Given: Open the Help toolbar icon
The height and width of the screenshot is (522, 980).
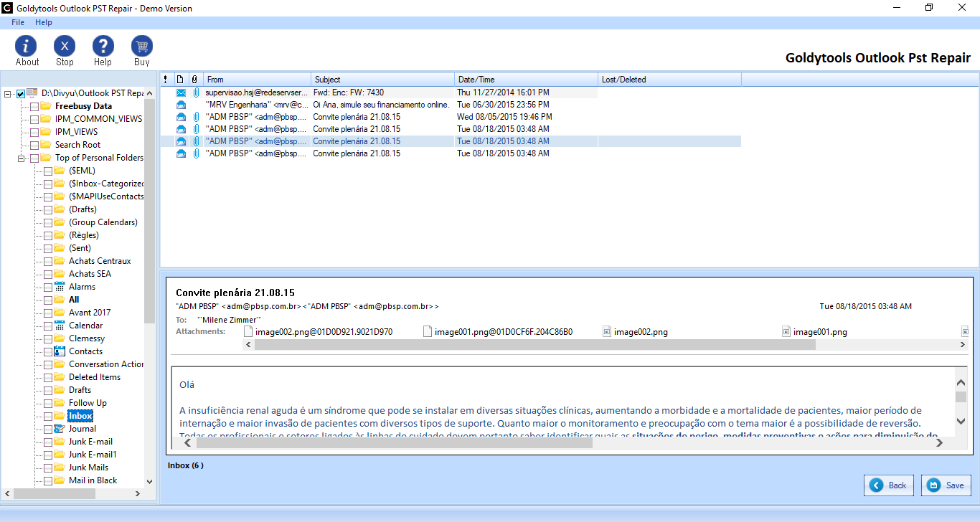Looking at the screenshot, I should click(x=103, y=46).
